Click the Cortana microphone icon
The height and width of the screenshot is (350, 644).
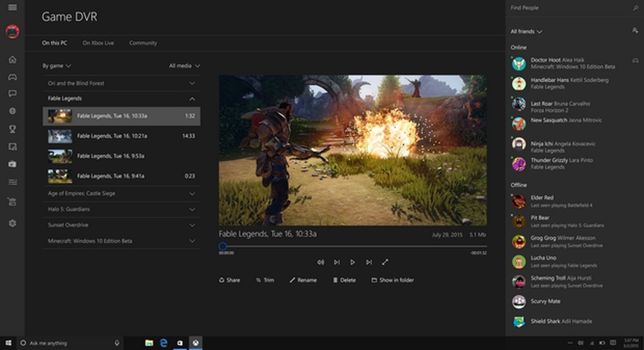tap(117, 343)
